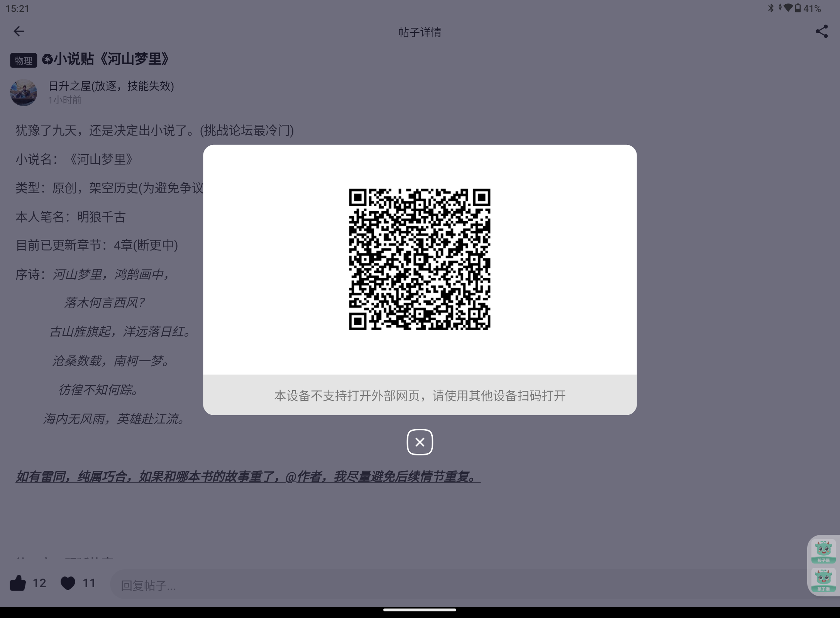The width and height of the screenshot is (840, 618).
Task: Select the 物理 category tag
Action: pos(24,60)
